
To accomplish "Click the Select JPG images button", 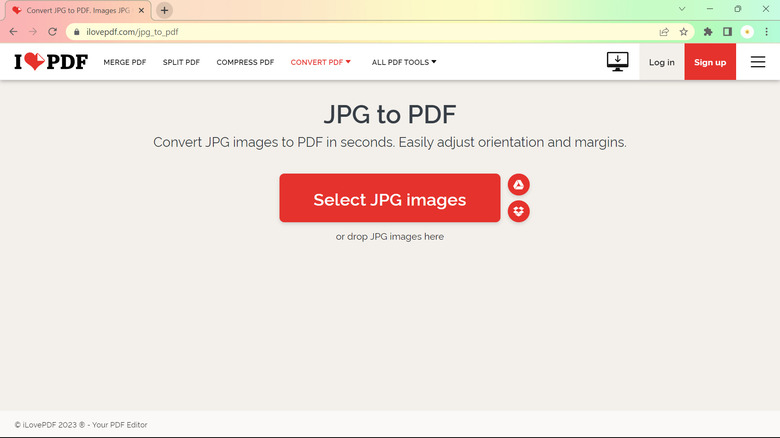I will tap(390, 198).
